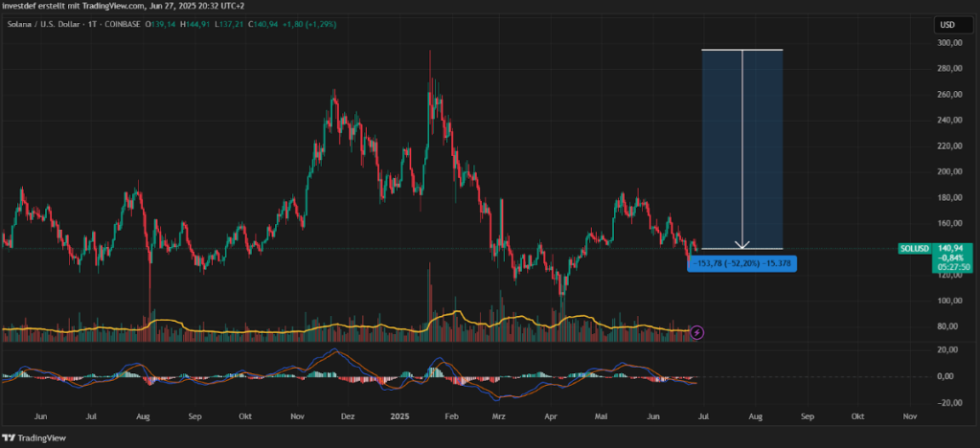Screen dimensions: 980x448
Task: Click the green SOLUSD symbol tag
Action: pyautogui.click(x=914, y=249)
